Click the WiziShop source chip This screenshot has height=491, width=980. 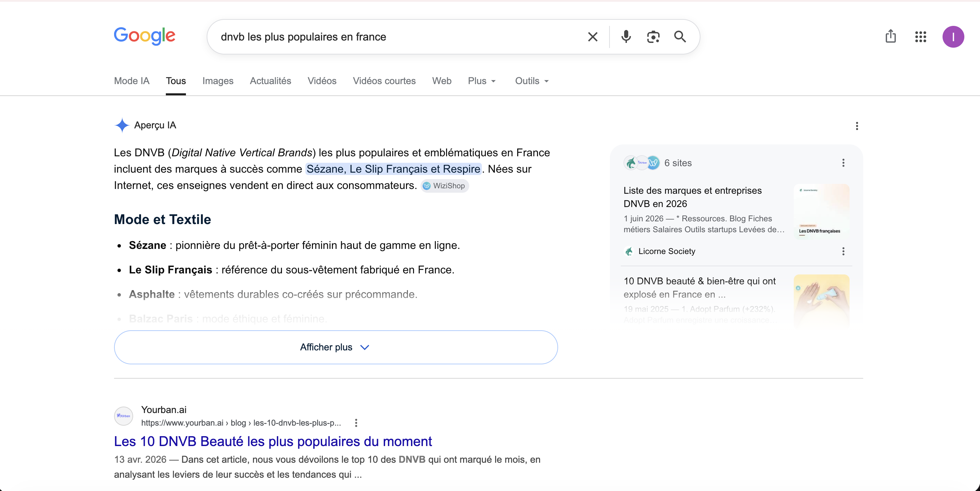(444, 186)
